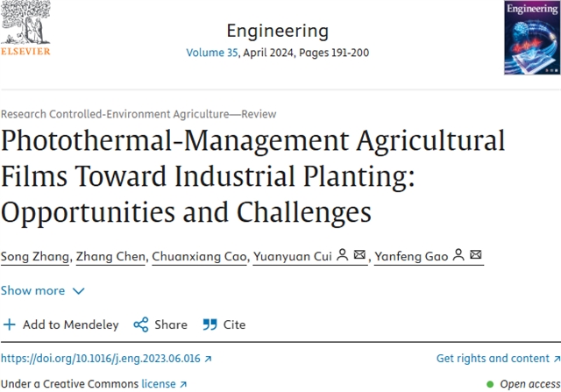The width and height of the screenshot is (561, 392).
Task: Open Yanfeng Gao's author profile icon
Action: tap(458, 256)
